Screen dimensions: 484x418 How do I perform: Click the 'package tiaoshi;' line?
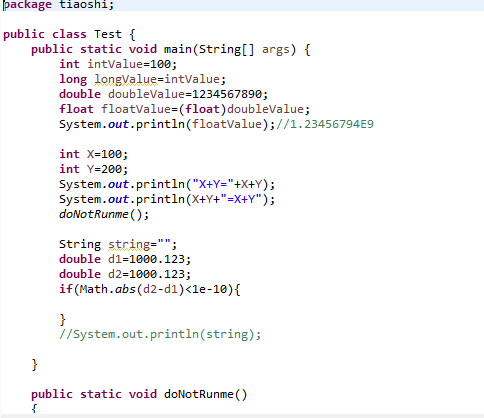[58, 5]
